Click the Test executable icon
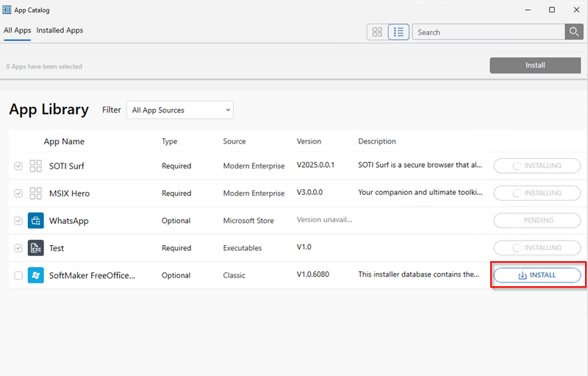 [x=35, y=248]
